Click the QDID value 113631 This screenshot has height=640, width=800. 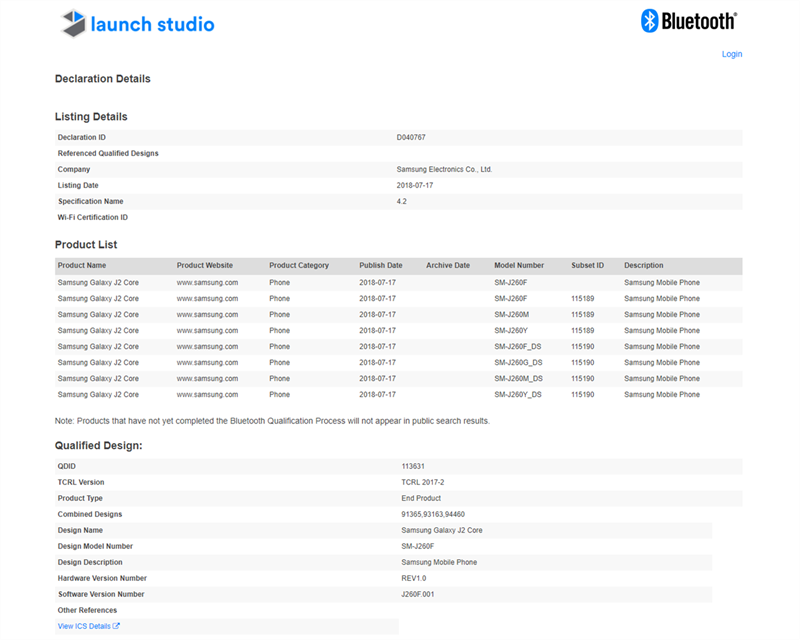pyautogui.click(x=414, y=466)
